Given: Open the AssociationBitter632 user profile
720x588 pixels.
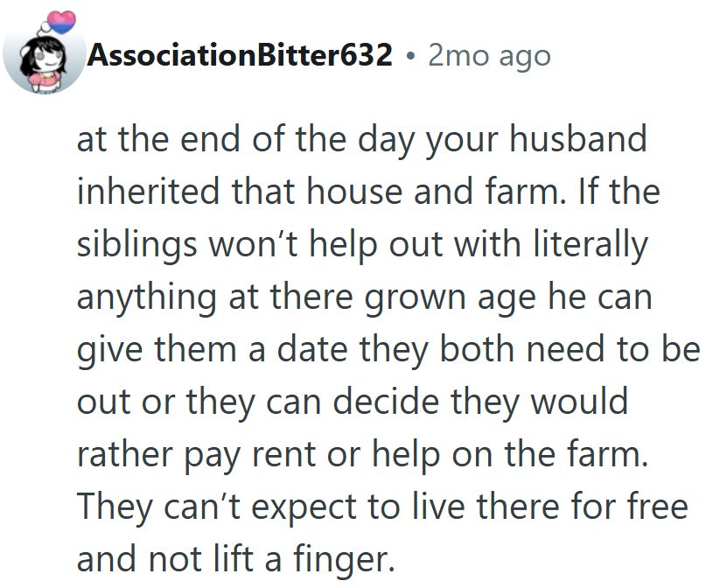Looking at the screenshot, I should coord(240,56).
